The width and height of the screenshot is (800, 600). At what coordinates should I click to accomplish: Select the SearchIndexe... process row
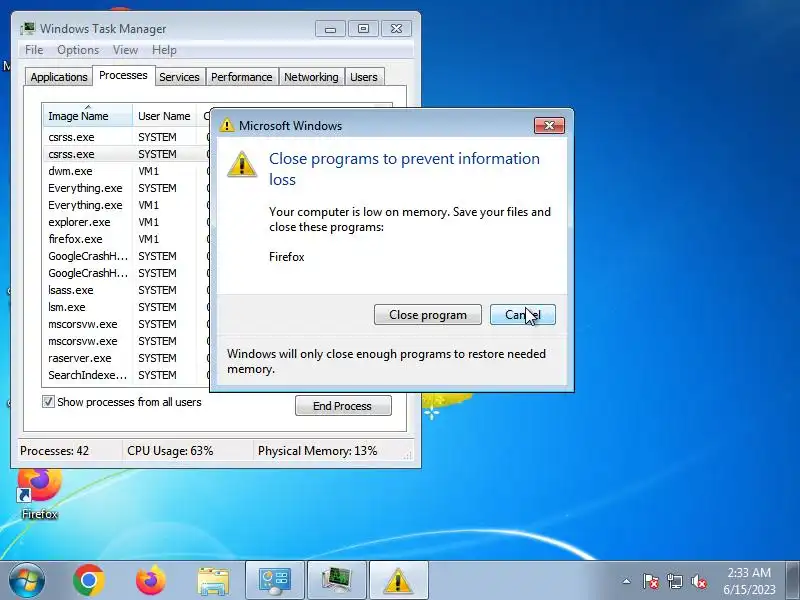point(126,375)
